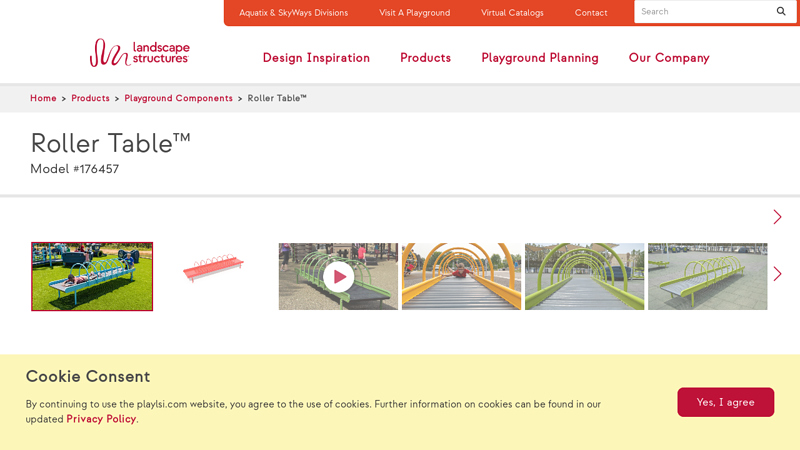
Task: Click the search magnifying glass icon
Action: tap(781, 12)
